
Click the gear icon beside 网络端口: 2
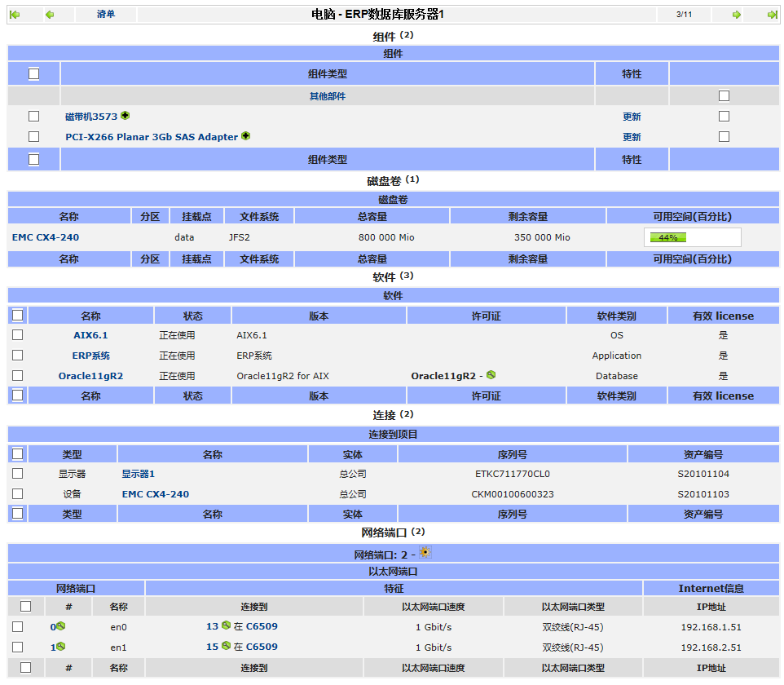tap(425, 553)
